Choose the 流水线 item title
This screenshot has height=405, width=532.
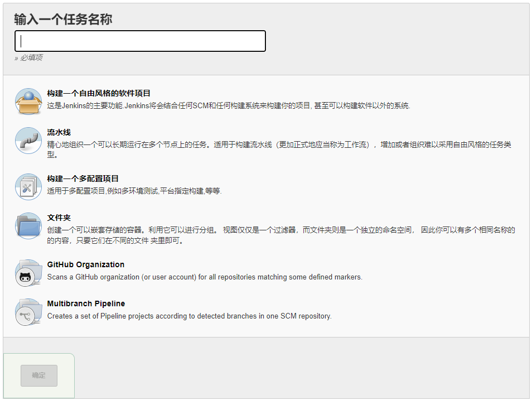[59, 132]
